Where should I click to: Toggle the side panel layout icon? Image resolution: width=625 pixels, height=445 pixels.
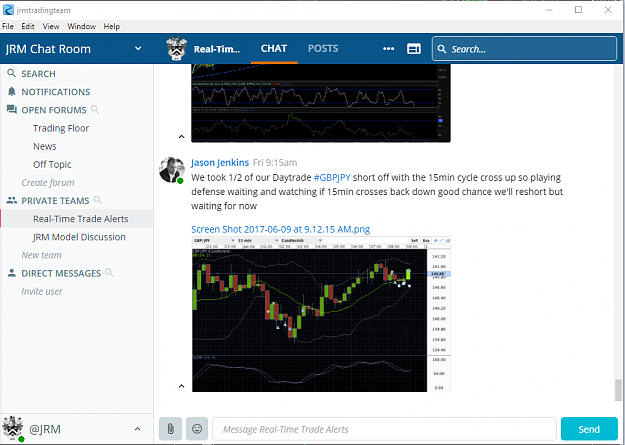414,49
